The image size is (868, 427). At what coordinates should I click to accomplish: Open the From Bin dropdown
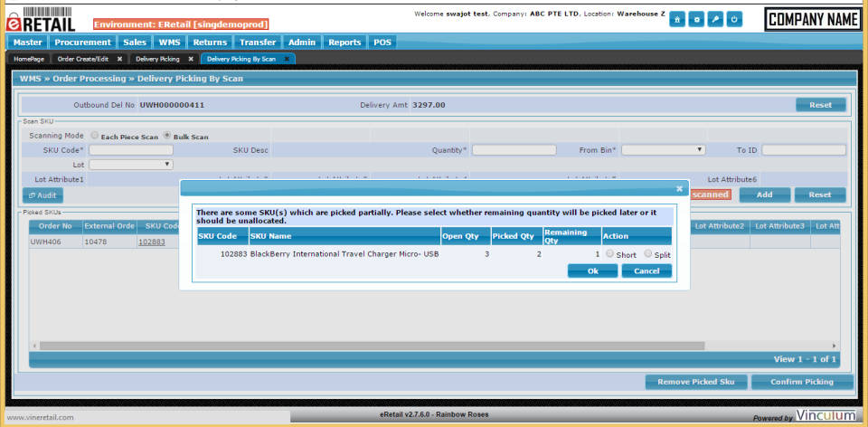(x=663, y=150)
